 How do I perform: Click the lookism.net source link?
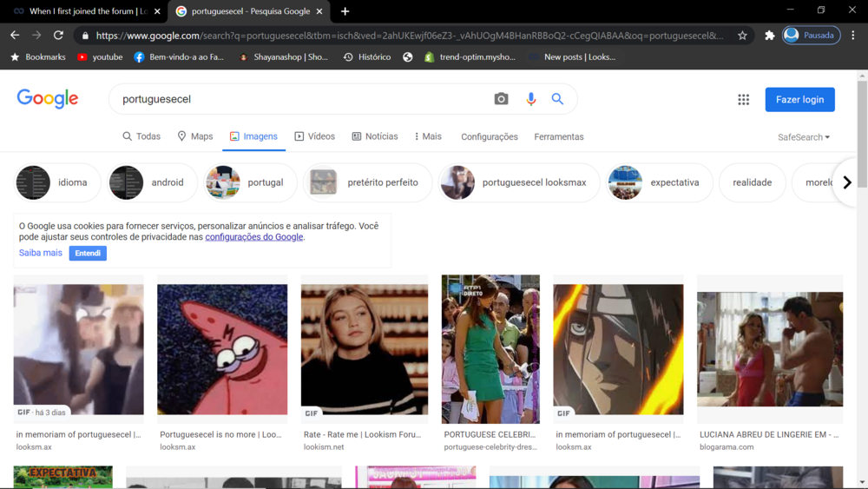[x=324, y=447]
